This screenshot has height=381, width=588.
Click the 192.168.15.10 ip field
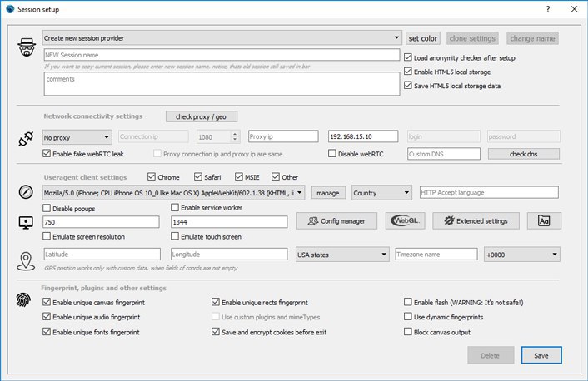click(x=363, y=136)
